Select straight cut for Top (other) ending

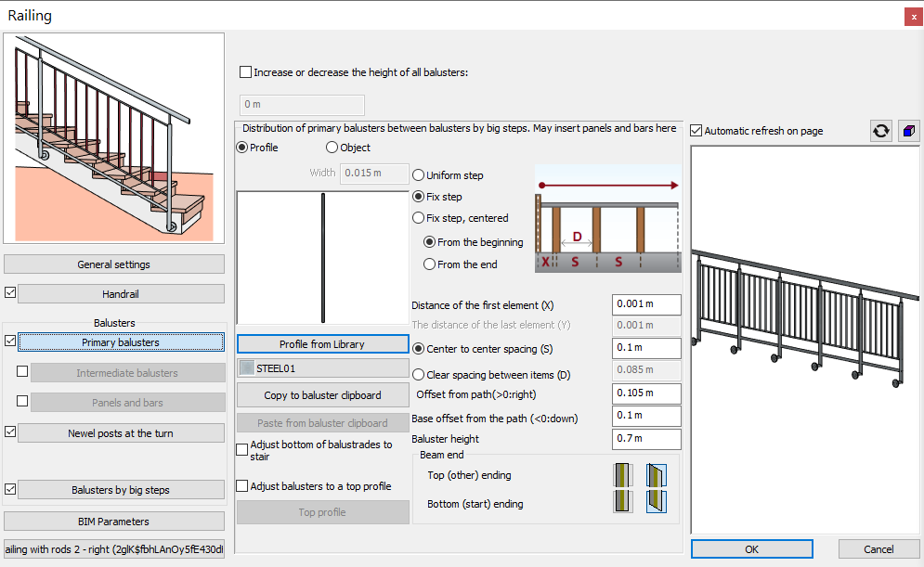(x=622, y=476)
